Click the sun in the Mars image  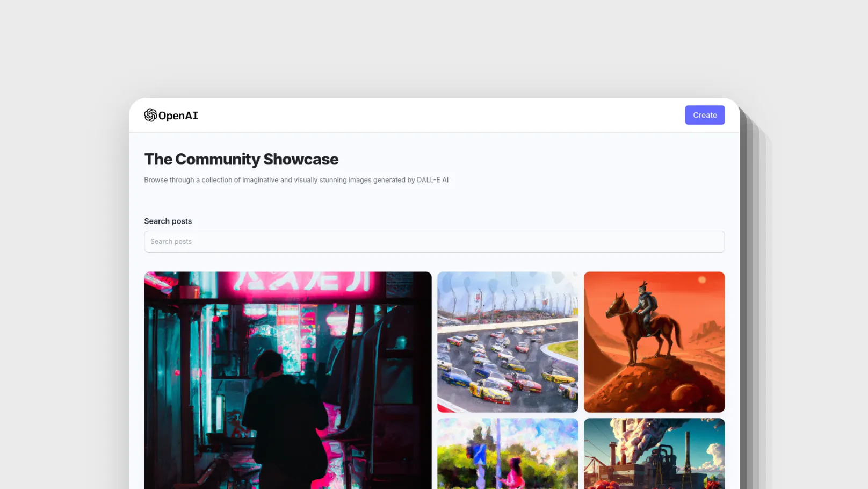701,279
